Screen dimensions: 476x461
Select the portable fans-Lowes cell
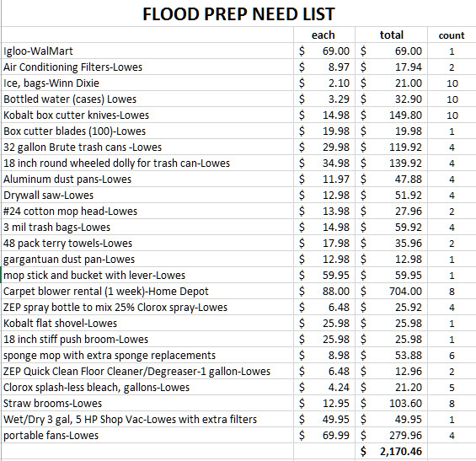click(x=147, y=435)
